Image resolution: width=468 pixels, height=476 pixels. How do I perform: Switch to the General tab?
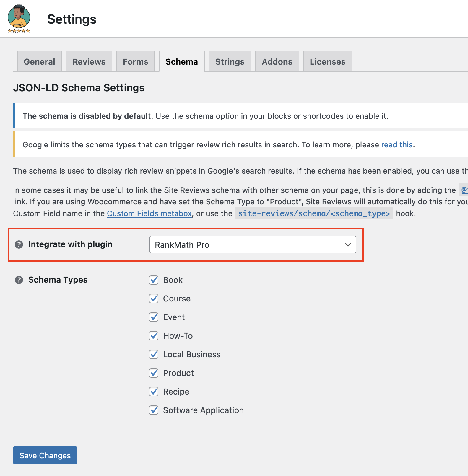click(39, 62)
